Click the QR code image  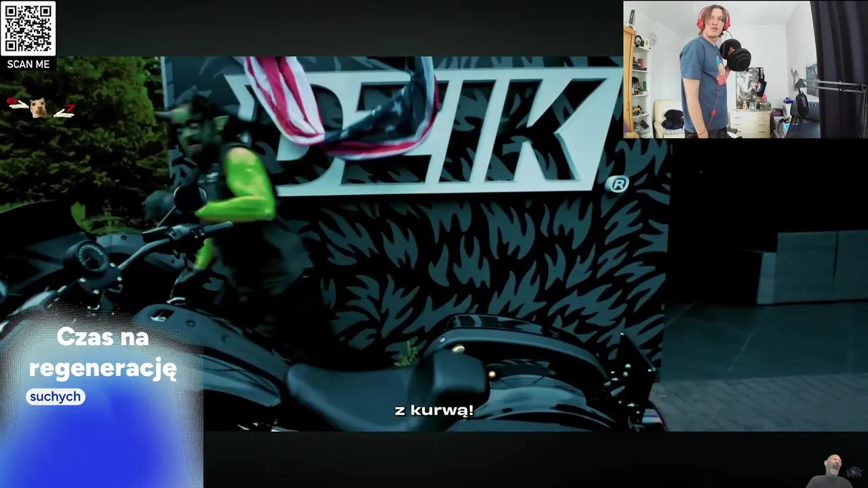pos(28,28)
